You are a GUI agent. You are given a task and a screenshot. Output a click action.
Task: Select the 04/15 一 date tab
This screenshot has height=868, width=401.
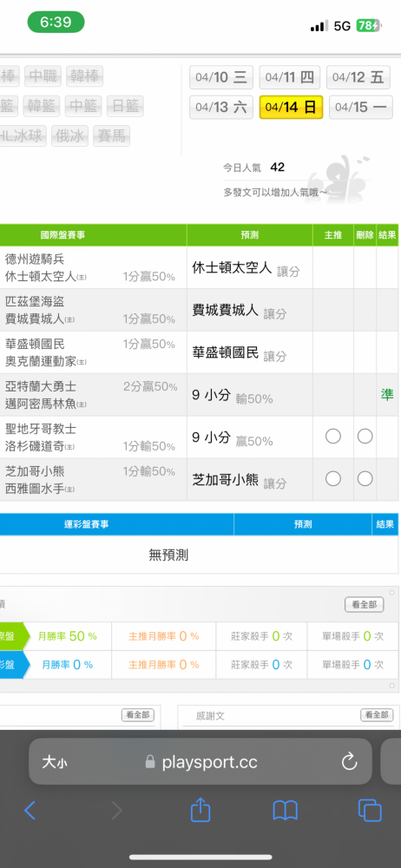[360, 107]
